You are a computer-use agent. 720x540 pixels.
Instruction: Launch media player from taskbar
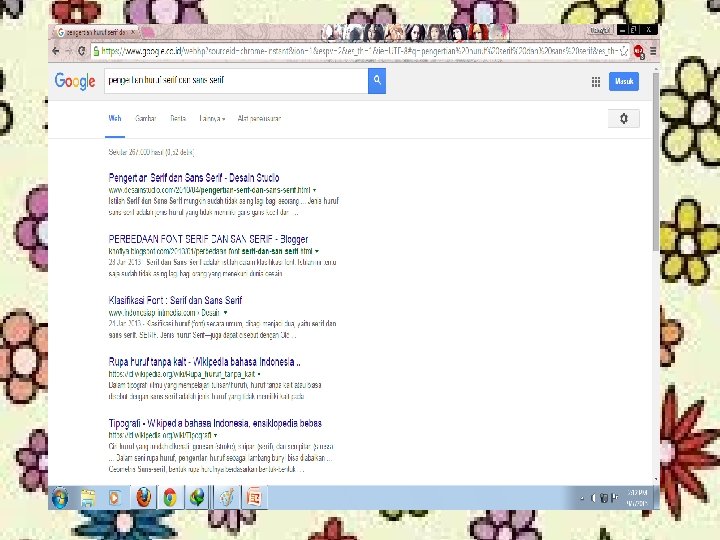[x=115, y=498]
